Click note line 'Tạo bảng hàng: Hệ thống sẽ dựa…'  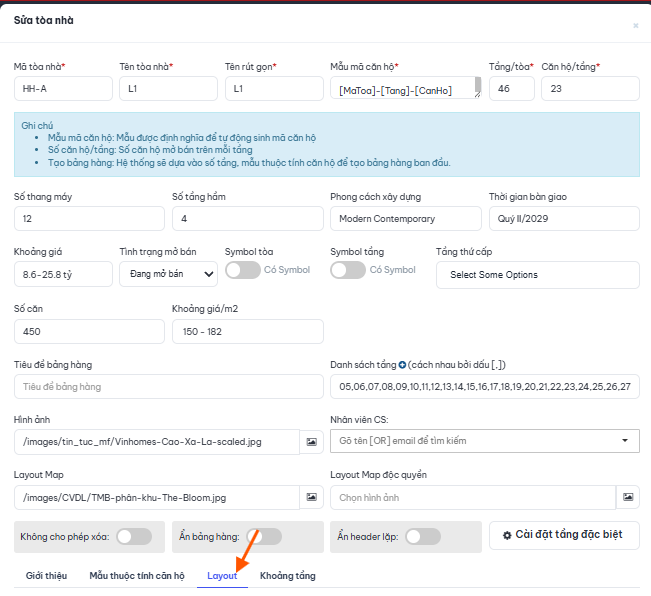[x=249, y=163]
